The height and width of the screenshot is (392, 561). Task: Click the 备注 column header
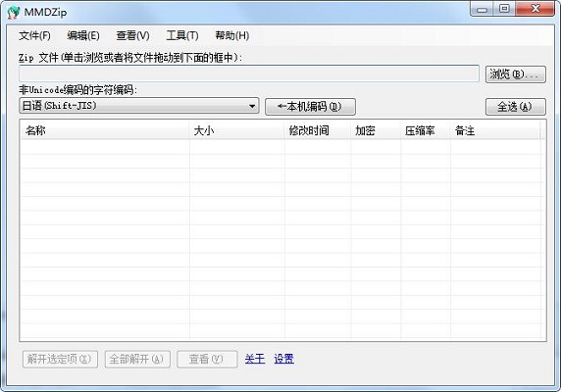[495, 130]
